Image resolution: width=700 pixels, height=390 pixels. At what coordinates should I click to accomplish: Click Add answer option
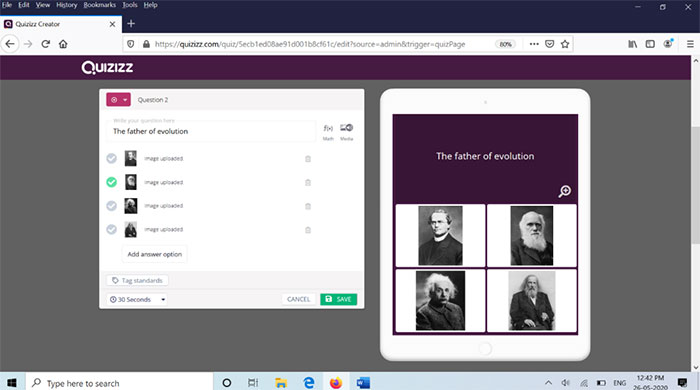coord(154,254)
